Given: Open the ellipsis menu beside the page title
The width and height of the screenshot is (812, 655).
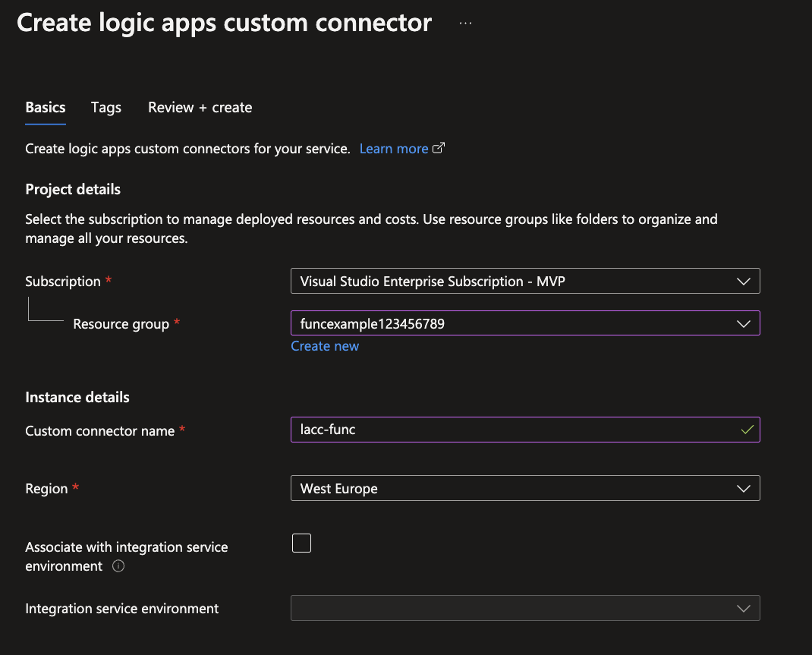Looking at the screenshot, I should click(x=465, y=24).
